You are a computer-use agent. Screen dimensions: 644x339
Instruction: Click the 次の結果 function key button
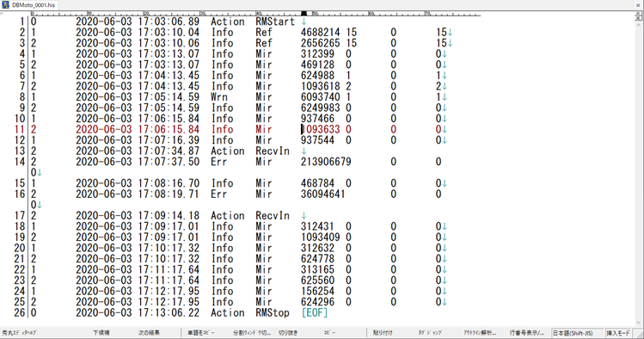[149, 333]
